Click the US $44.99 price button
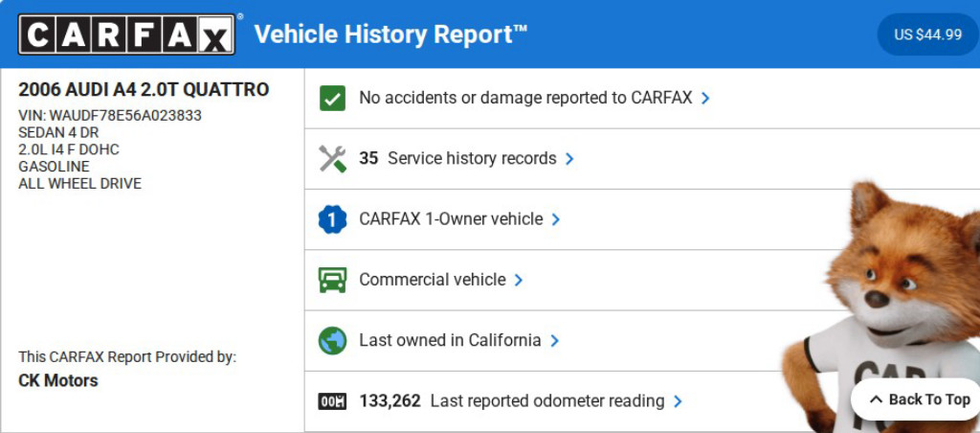The width and height of the screenshot is (980, 433). pos(927,34)
